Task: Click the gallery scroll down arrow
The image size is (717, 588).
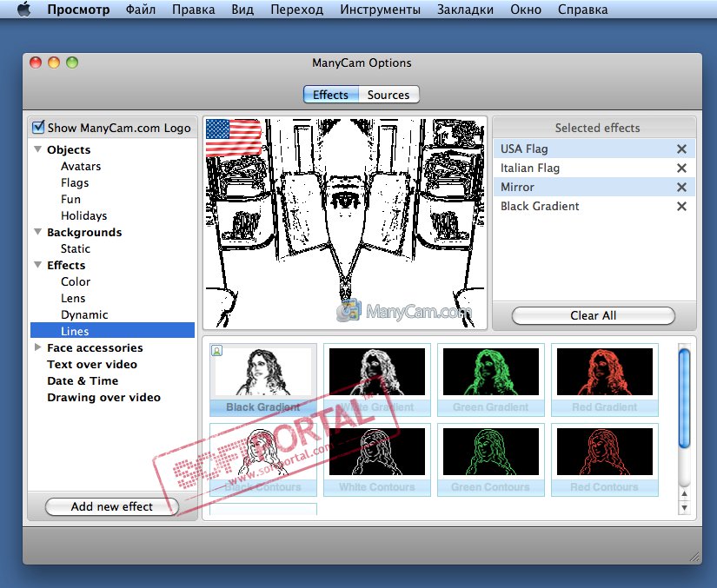Action: point(684,507)
